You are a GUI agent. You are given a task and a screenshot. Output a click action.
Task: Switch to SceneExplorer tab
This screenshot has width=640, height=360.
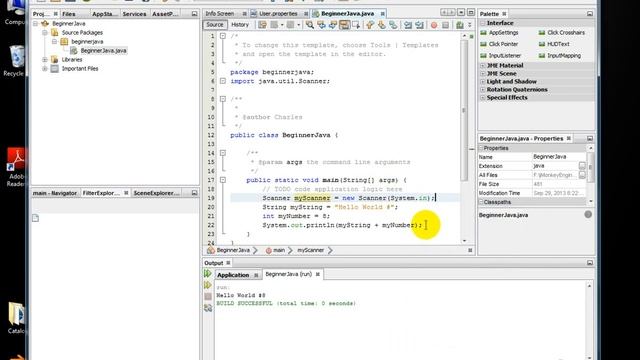tap(156, 193)
